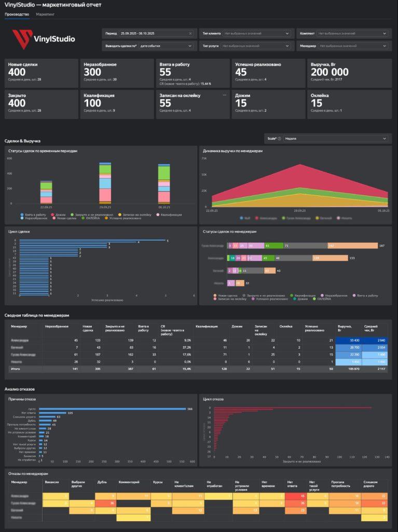Click the Период date range field
398x532 pixels.
click(153, 33)
